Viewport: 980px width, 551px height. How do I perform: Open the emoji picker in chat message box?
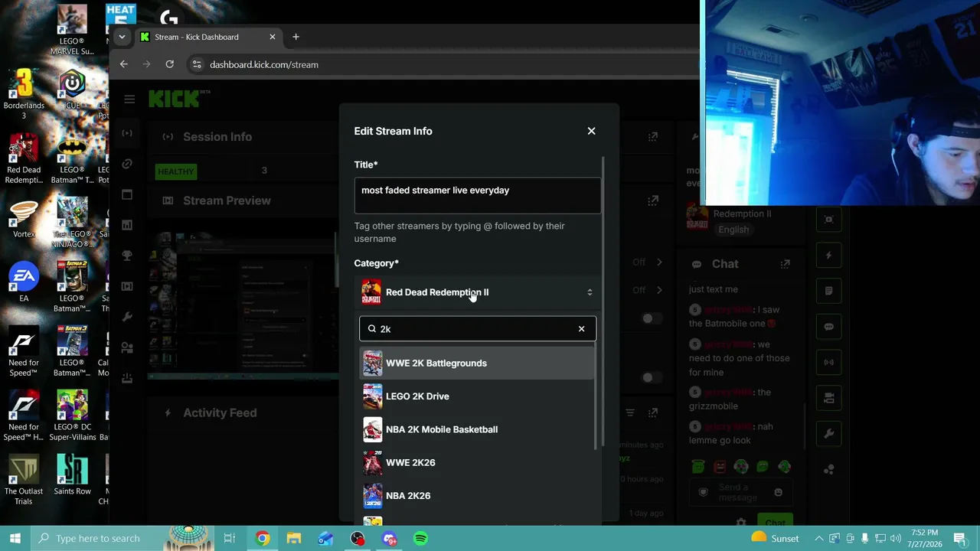[779, 492]
